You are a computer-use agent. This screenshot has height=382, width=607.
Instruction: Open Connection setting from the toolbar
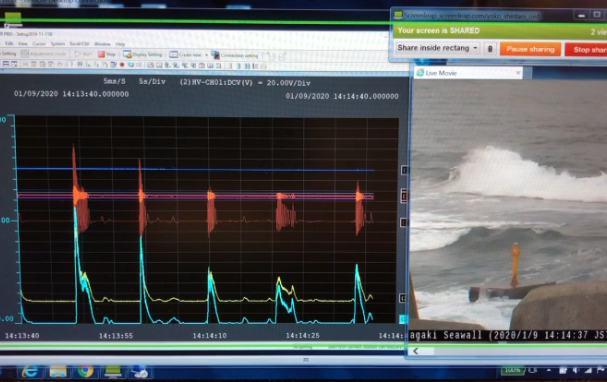coord(235,55)
